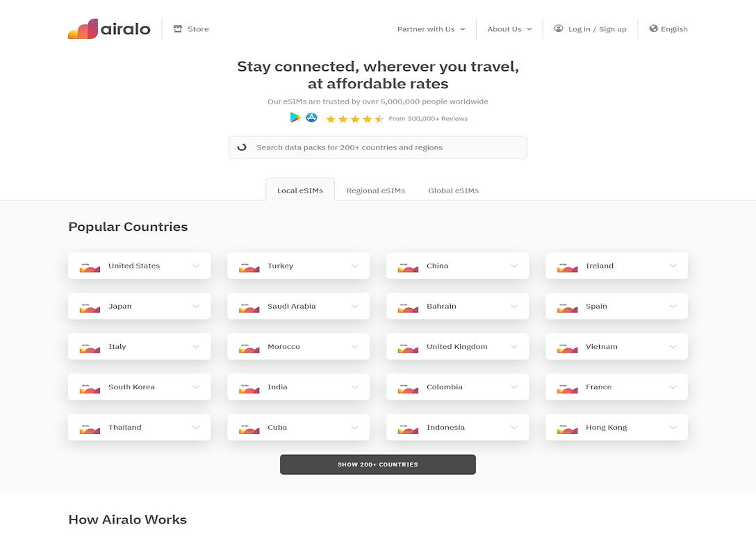The width and height of the screenshot is (756, 543).
Task: Expand the Saudi Arabia card chevron
Action: pyautogui.click(x=355, y=306)
